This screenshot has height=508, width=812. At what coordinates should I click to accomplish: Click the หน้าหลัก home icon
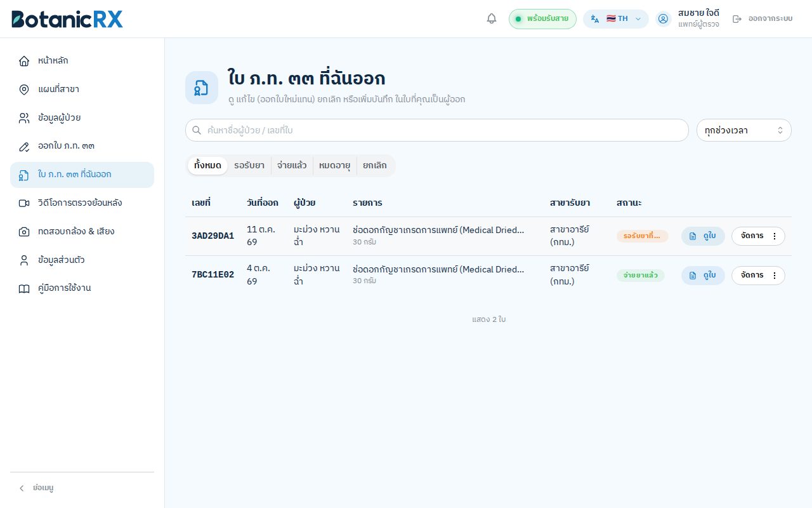coord(24,61)
